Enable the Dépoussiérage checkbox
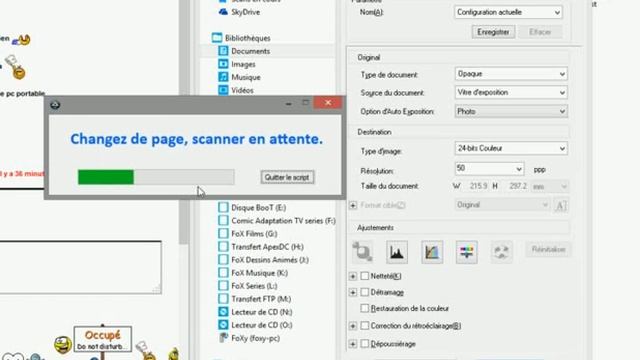Viewport: 640px width, 360px height. [x=364, y=344]
